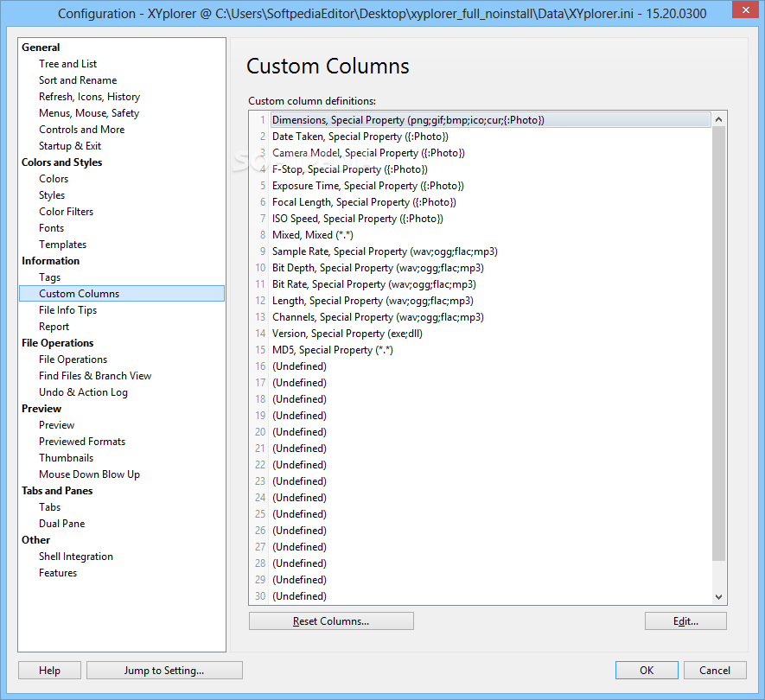Select the General category header

pyautogui.click(x=41, y=48)
